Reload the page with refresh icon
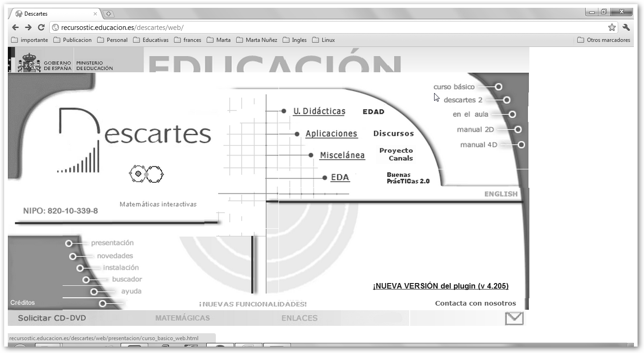 point(41,28)
